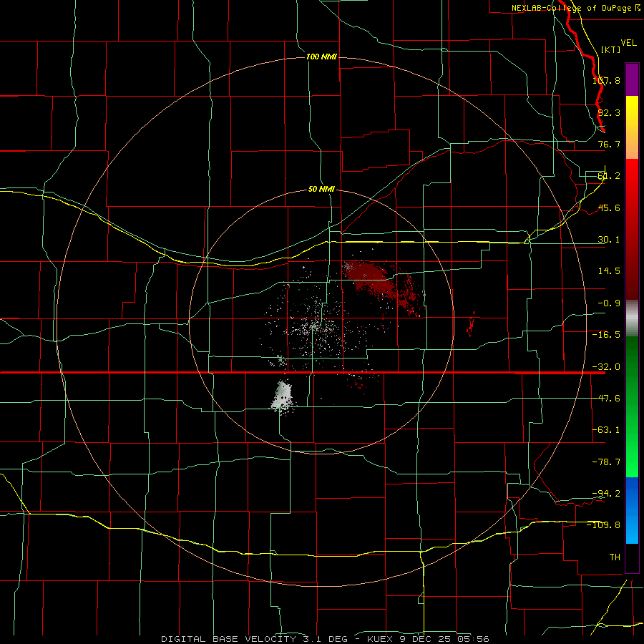The width and height of the screenshot is (644, 644).
Task: Click the -32.0 legend value
Action: pyautogui.click(x=606, y=367)
